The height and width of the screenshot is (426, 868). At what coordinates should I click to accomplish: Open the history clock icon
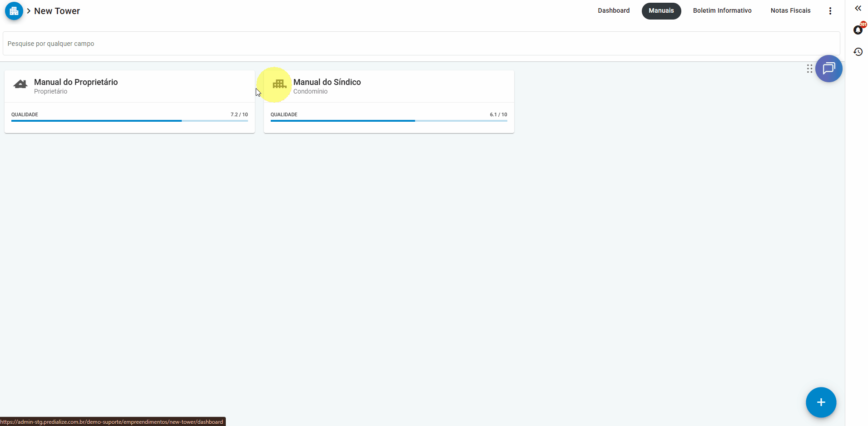[858, 52]
